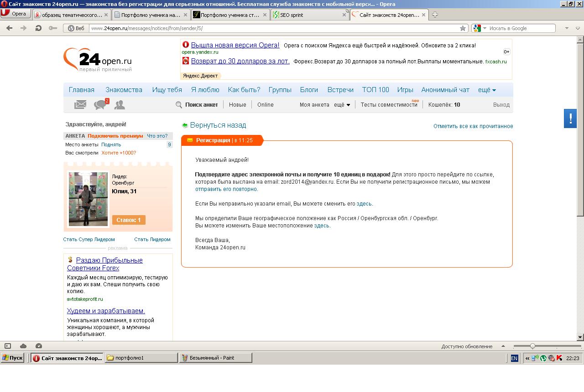This screenshot has height=392, width=584.
Task: Click the Поднять profile rank link
Action: tap(111, 144)
